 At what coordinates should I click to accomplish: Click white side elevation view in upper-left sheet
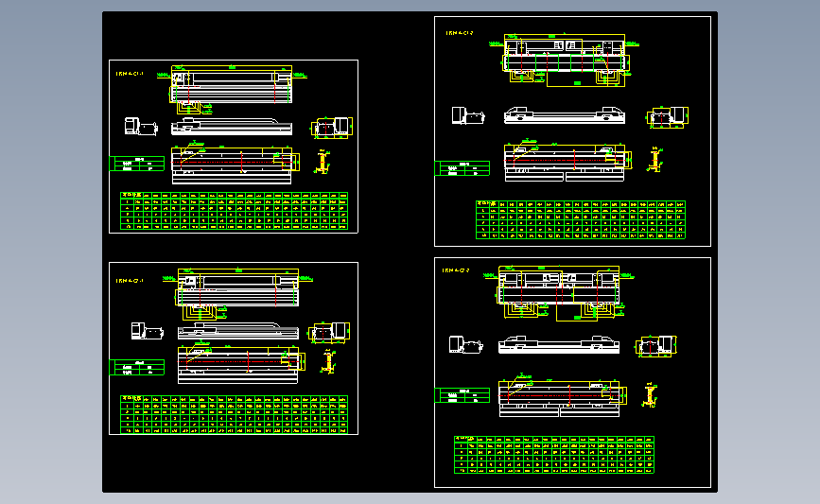pos(232,127)
